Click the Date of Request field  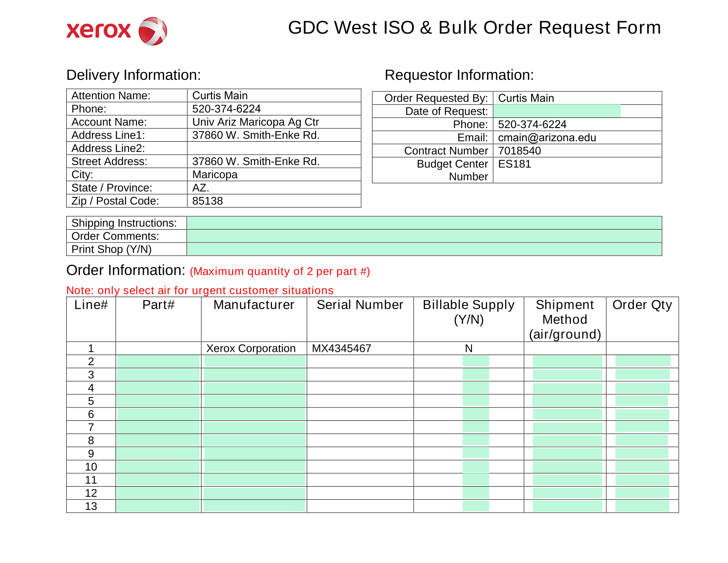(557, 111)
